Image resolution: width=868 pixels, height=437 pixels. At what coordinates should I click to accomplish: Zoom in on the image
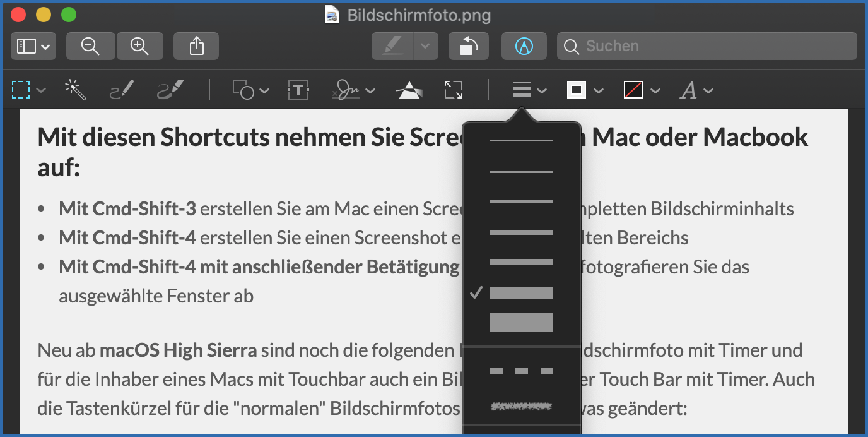pyautogui.click(x=139, y=46)
